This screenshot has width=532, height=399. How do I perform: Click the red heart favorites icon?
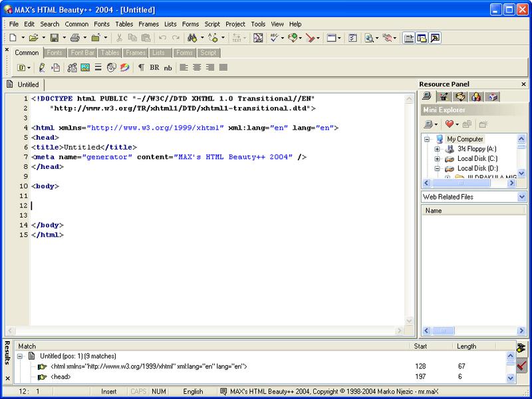(450, 124)
